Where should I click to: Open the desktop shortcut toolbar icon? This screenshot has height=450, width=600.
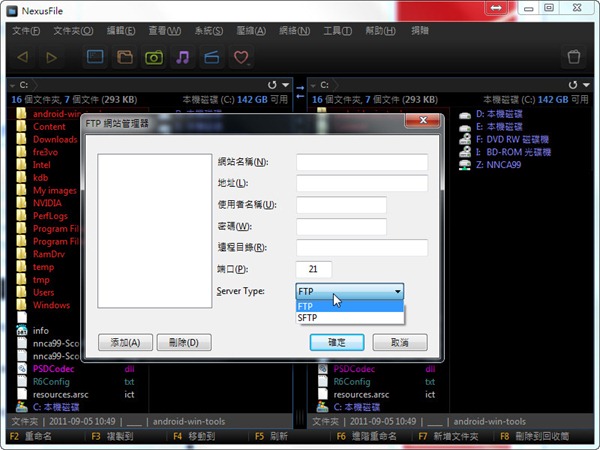95,57
